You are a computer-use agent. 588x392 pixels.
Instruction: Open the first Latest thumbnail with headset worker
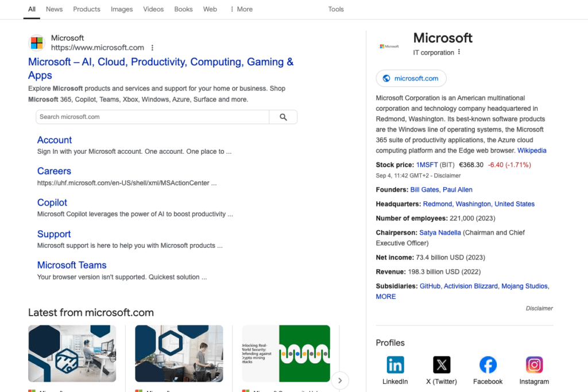[72, 354]
